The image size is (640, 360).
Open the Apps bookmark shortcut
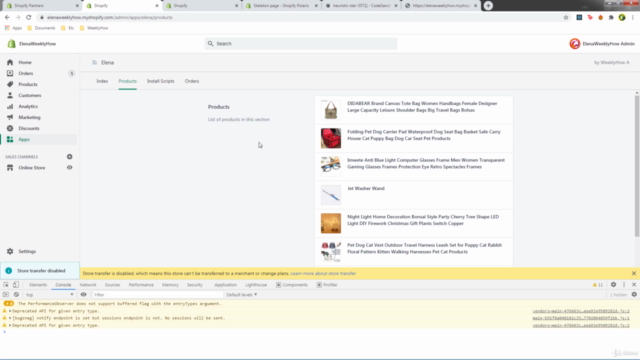point(13,28)
